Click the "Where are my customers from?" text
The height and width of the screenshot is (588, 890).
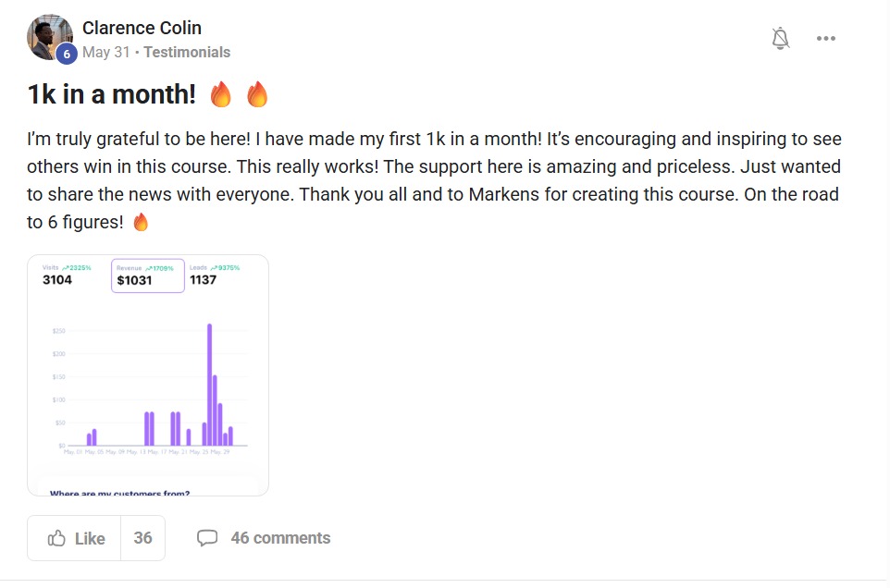[x=119, y=493]
